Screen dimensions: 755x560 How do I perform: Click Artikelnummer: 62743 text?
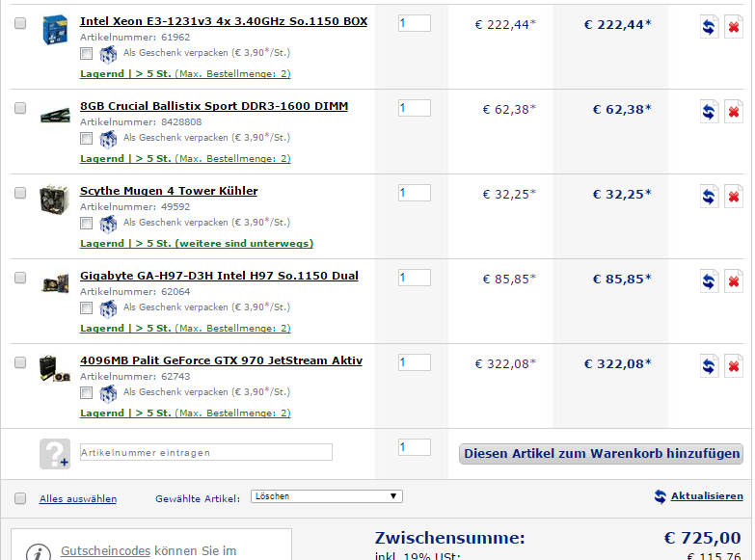click(135, 376)
